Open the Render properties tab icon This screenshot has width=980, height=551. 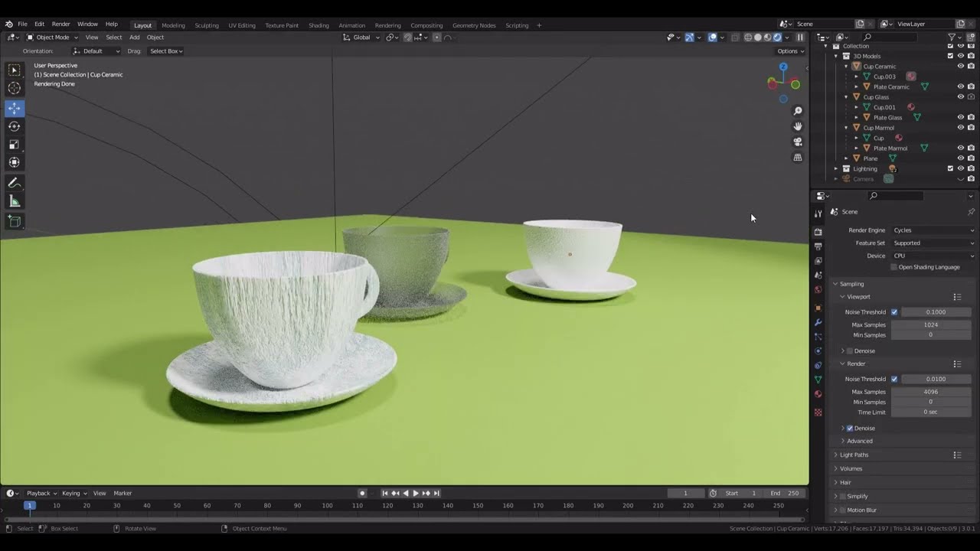[818, 232]
